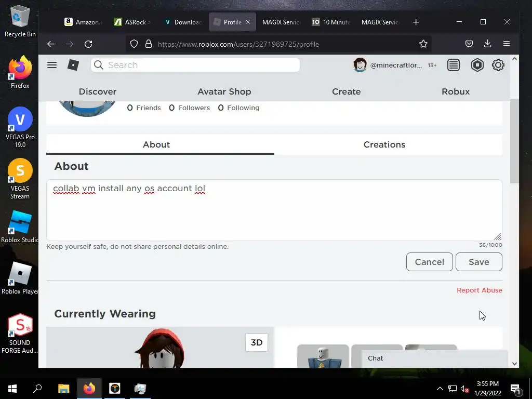
Task: Switch to the Amazon browser tab
Action: pyautogui.click(x=83, y=22)
